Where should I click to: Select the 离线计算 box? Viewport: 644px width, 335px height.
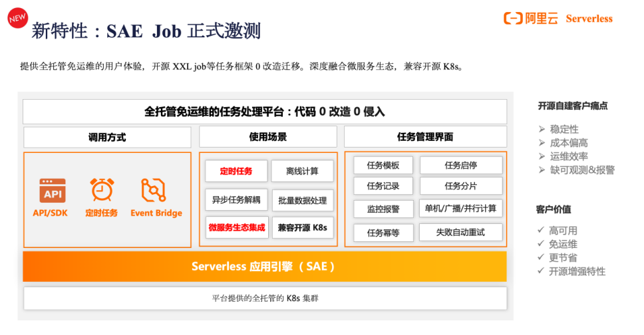302,171
